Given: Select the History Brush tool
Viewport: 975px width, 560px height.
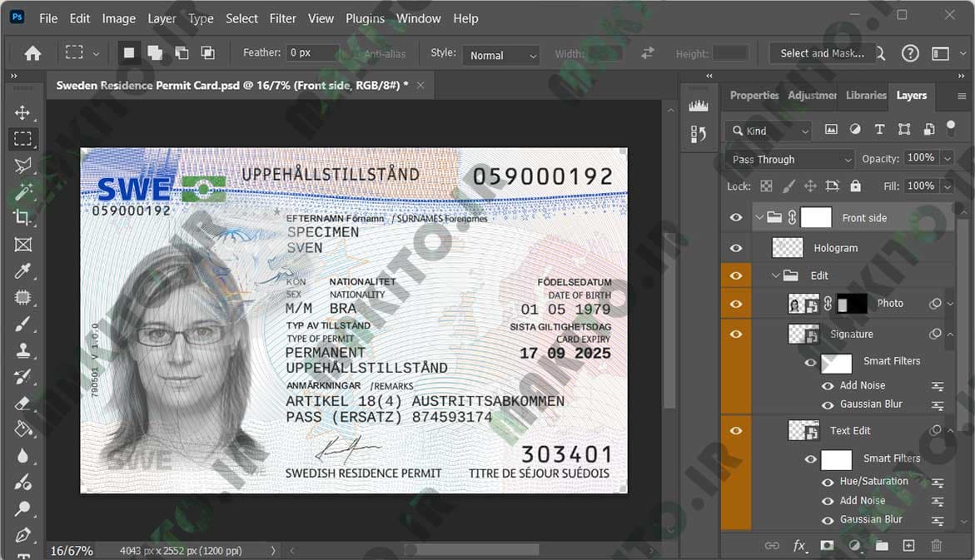Looking at the screenshot, I should point(22,377).
